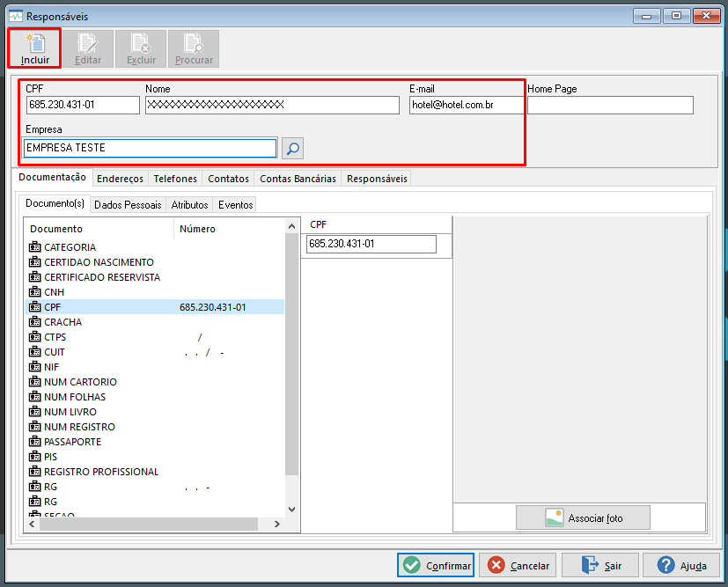Click the question mark Ajuda icon

click(665, 565)
